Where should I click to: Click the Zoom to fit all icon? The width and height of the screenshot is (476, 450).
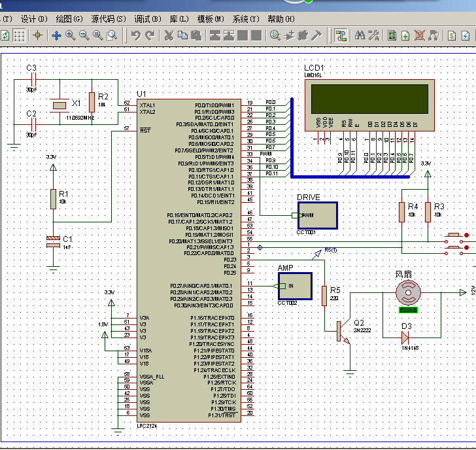pyautogui.click(x=98, y=35)
